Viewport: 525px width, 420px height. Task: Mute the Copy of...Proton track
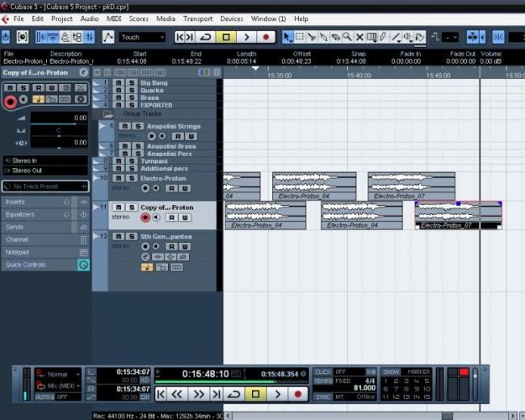tap(119, 208)
